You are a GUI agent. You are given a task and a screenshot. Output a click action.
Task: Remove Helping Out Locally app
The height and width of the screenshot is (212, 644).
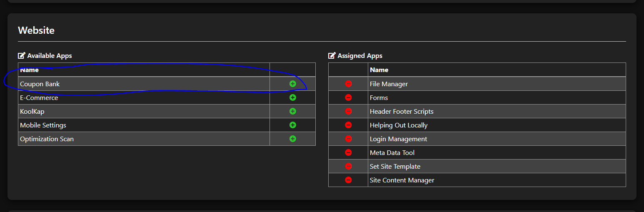348,125
